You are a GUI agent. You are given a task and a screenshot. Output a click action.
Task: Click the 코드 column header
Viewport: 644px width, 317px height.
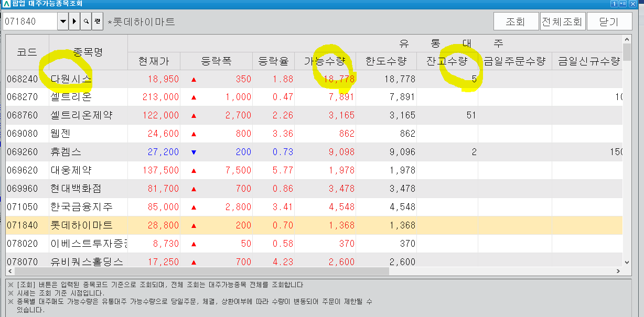pos(27,52)
